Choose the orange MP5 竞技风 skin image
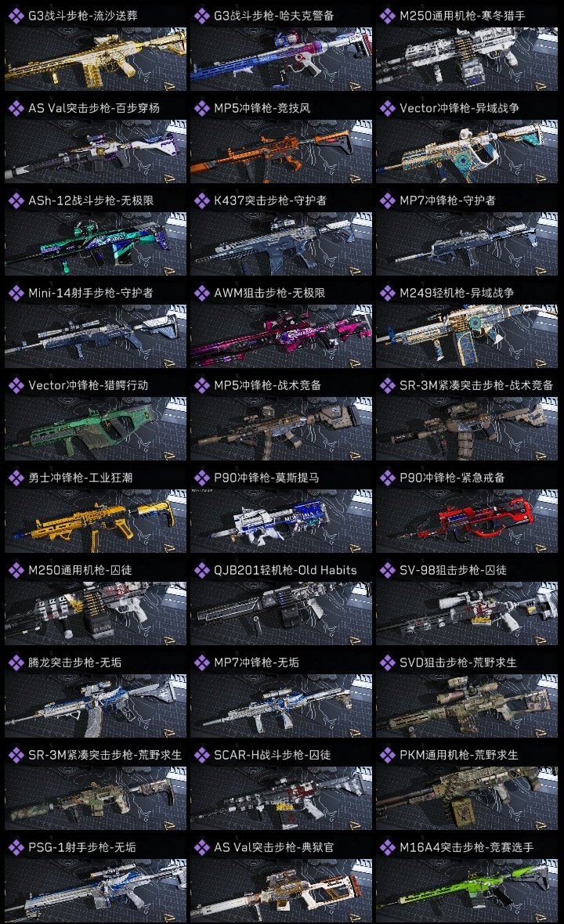Viewport: 564px width, 924px height. click(x=281, y=151)
